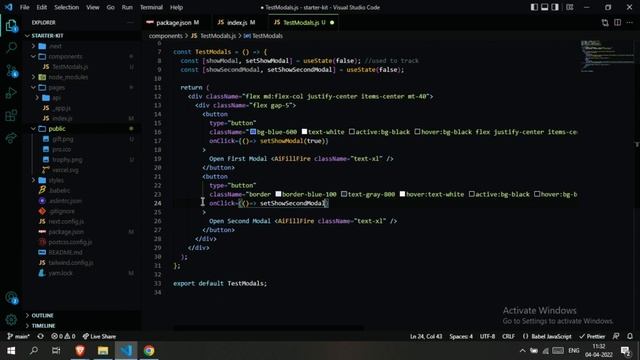
Task: Switch to the index.js tab
Action: point(240,22)
